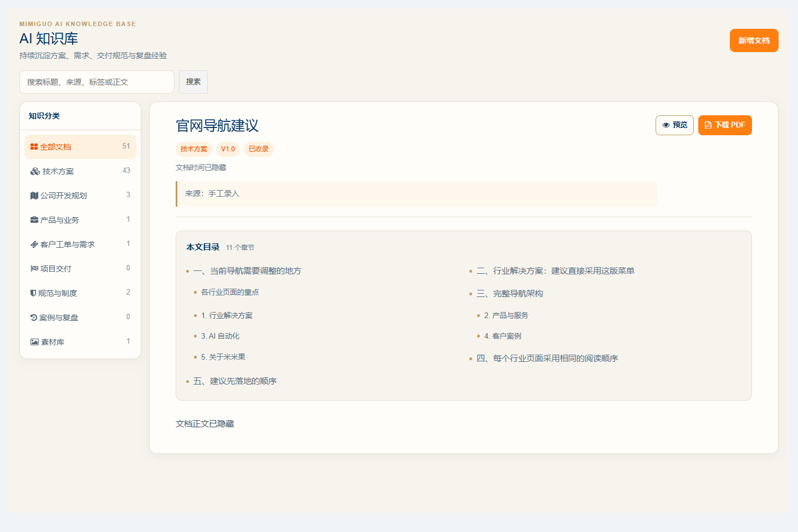Click the 技术方案 tag pill

(x=194, y=149)
